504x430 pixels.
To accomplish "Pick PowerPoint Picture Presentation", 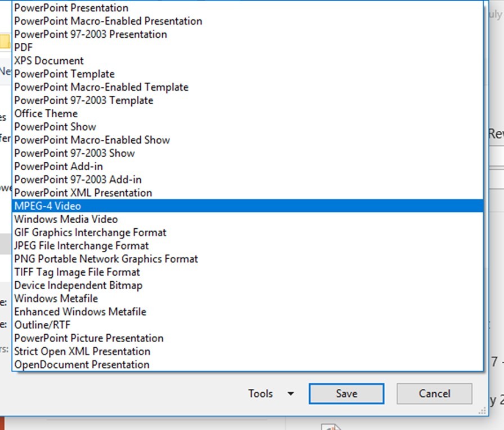I will 248,338.
